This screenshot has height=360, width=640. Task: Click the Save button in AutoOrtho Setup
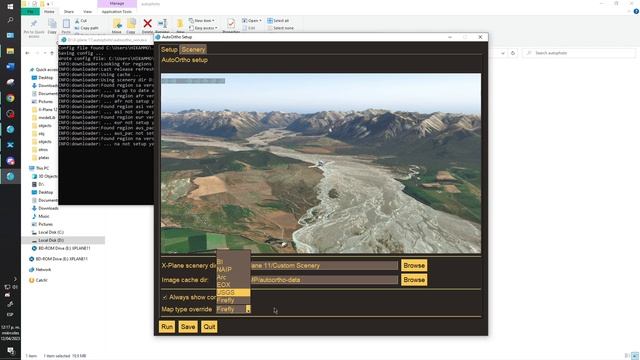pyautogui.click(x=188, y=327)
